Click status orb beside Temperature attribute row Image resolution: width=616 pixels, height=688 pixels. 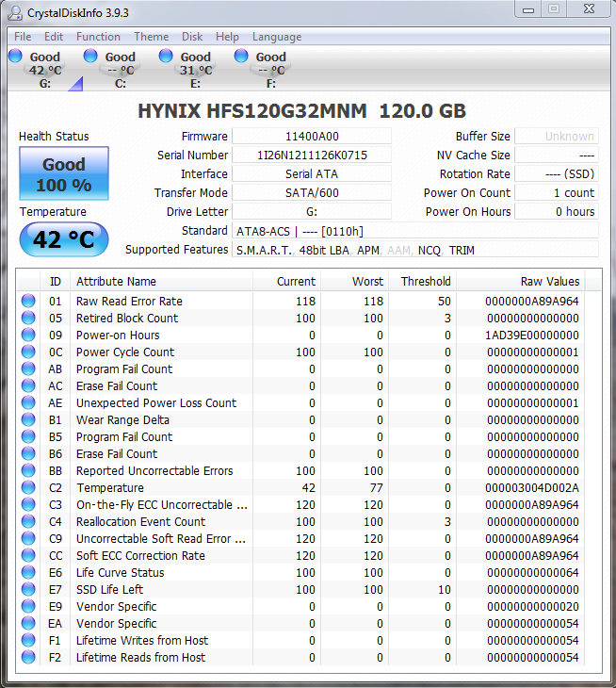click(x=29, y=488)
